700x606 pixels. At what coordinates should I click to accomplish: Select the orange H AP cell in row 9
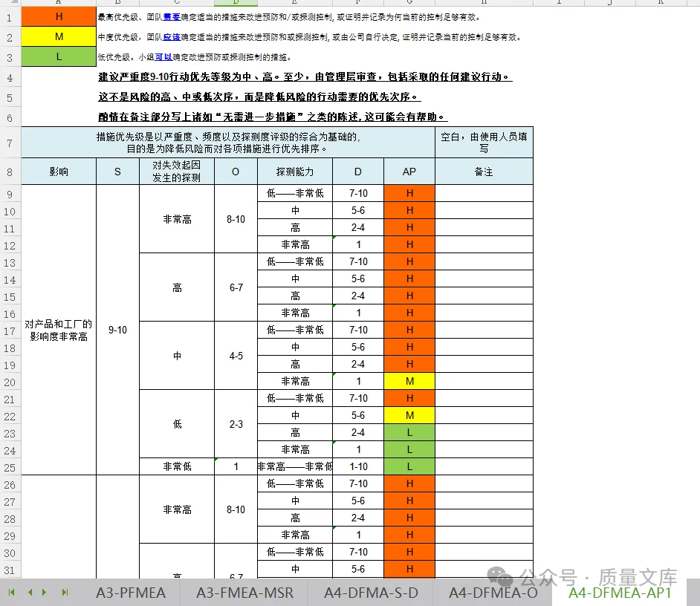[x=409, y=193]
